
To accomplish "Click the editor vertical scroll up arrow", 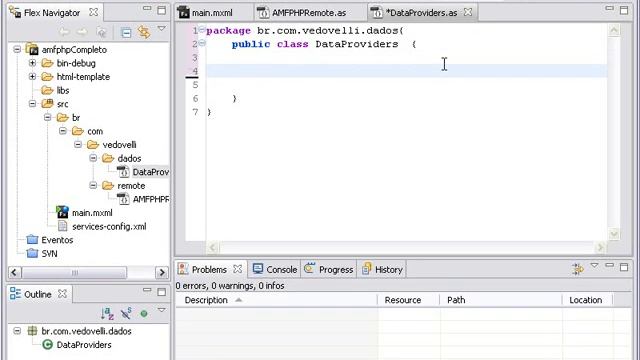I will point(614,30).
